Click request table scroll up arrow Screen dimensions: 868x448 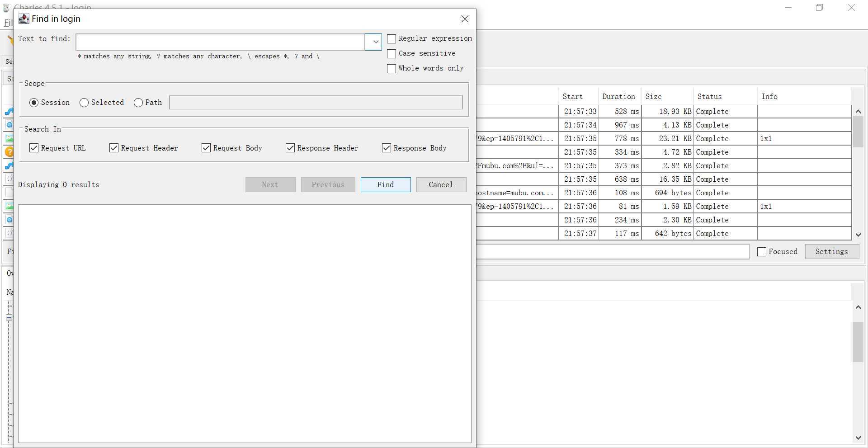(858, 111)
